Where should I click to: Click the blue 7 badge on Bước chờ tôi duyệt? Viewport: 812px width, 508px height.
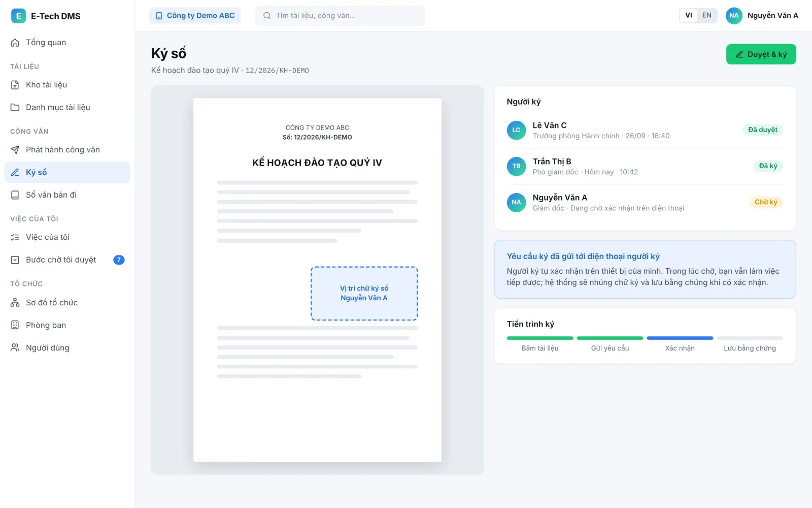pos(119,260)
